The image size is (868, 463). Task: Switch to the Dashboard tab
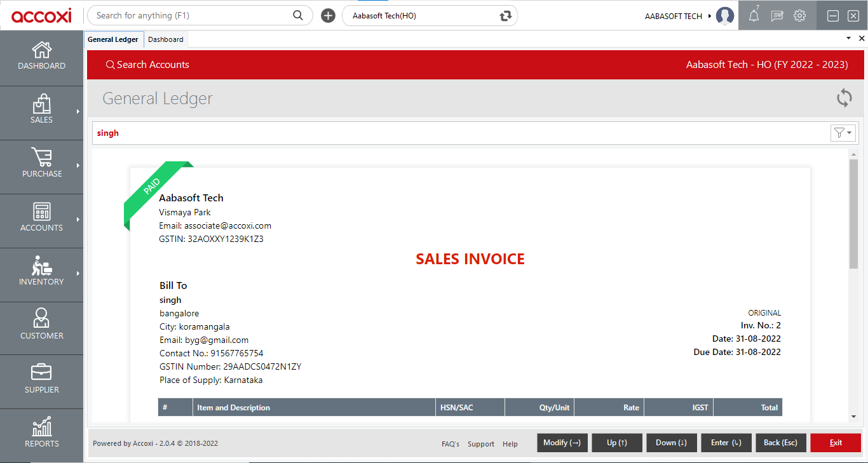166,39
